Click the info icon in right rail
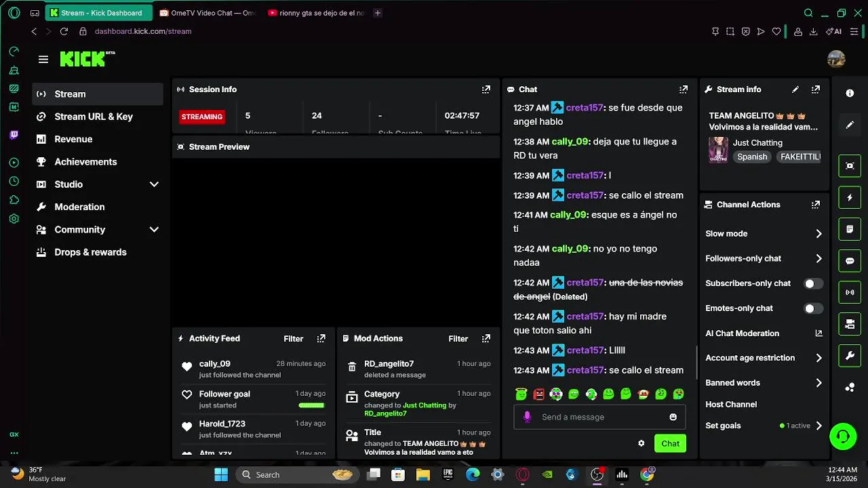868x488 pixels. (850, 94)
